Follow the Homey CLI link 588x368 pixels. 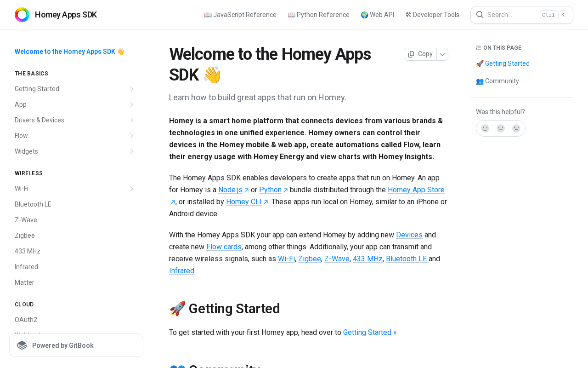(x=247, y=201)
